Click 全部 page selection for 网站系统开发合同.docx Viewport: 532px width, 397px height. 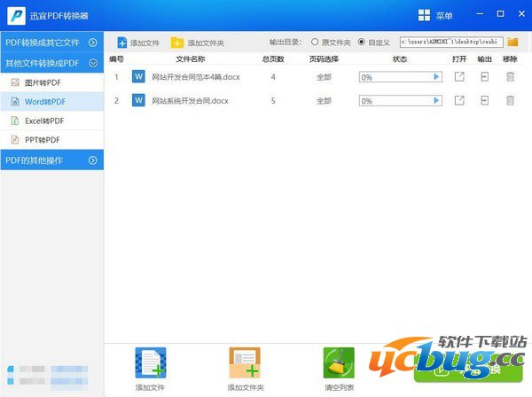324,101
